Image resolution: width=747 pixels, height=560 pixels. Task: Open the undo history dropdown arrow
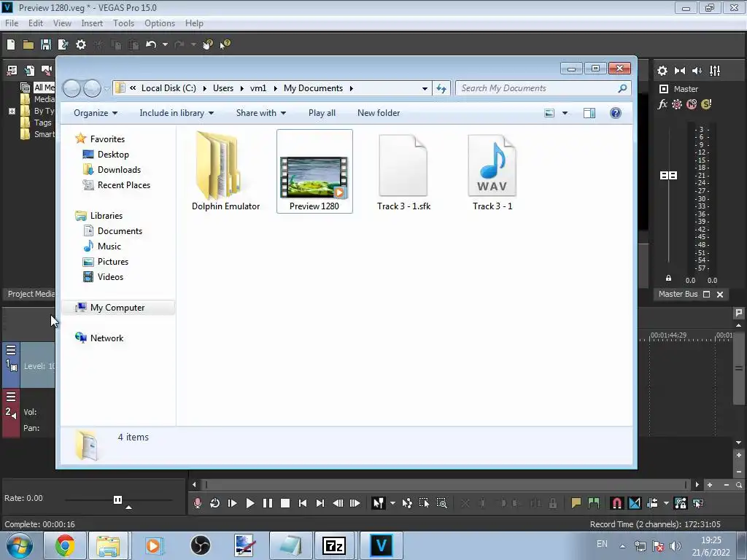pos(165,44)
